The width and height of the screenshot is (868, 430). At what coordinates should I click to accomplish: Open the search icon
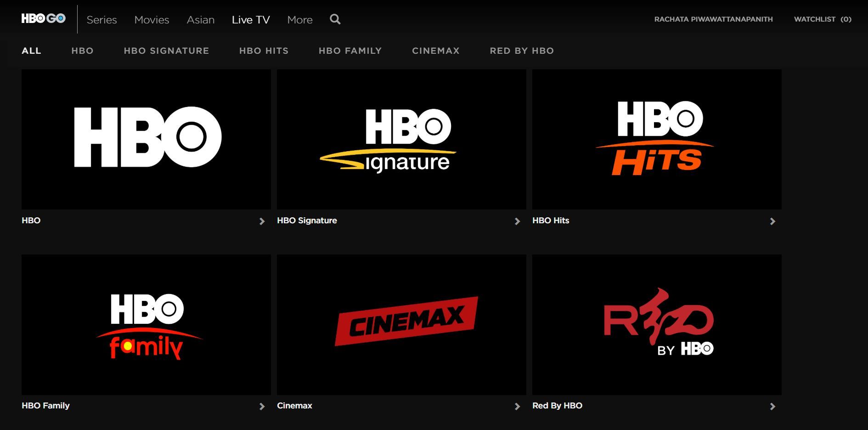[335, 19]
